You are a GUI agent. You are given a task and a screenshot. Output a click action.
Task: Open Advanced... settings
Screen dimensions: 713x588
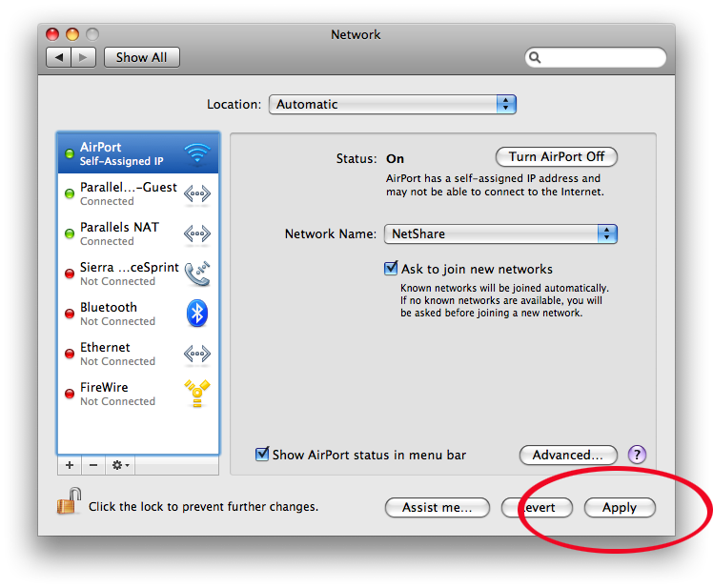click(x=568, y=455)
